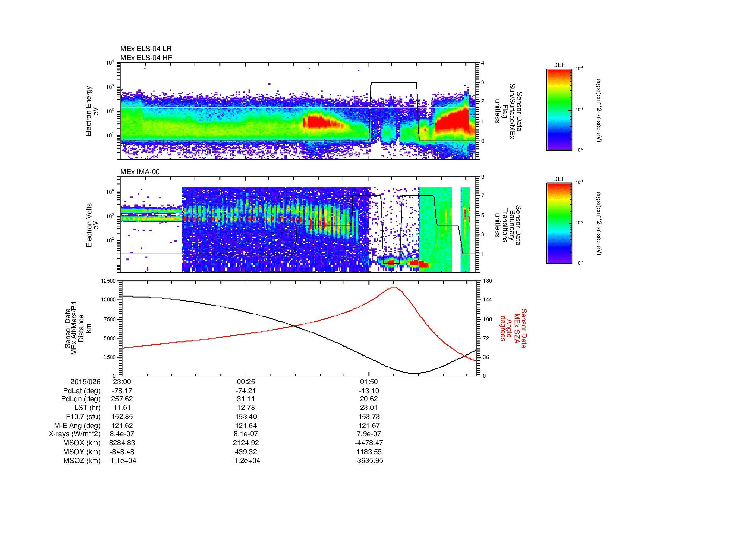Click the 'MSOX (km)' row label
Viewport: 756px width, 534px height.
pyautogui.click(x=82, y=443)
